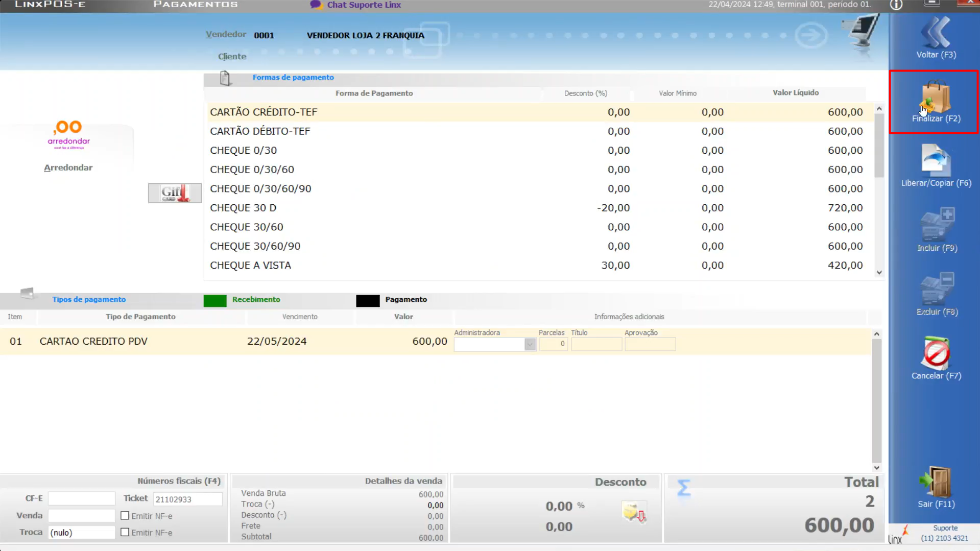
Task: Click the Linx logo at bottom right
Action: (898, 534)
